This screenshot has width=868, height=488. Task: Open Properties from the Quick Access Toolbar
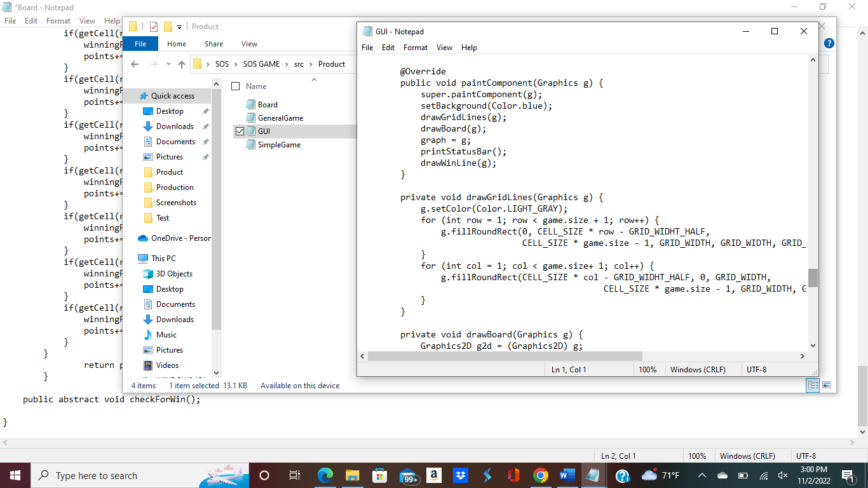[153, 27]
